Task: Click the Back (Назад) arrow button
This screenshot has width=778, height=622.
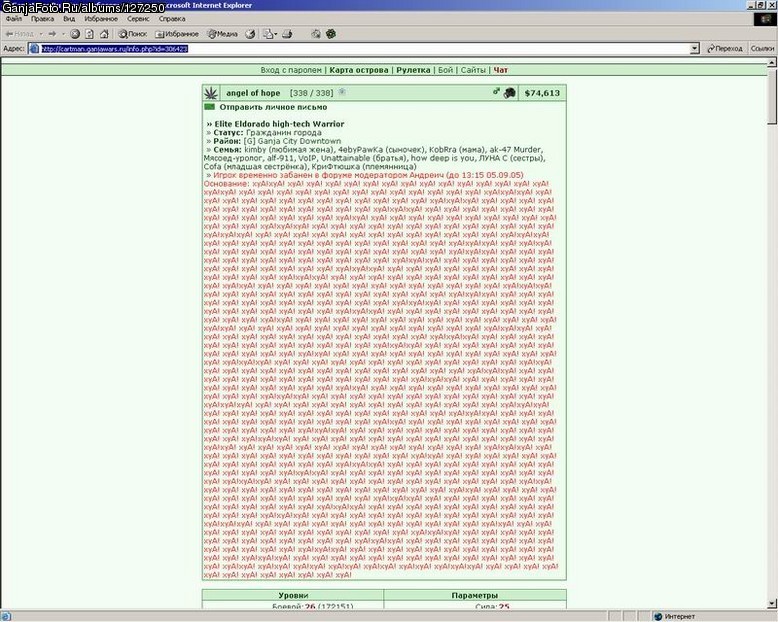Action: pyautogui.click(x=19, y=34)
